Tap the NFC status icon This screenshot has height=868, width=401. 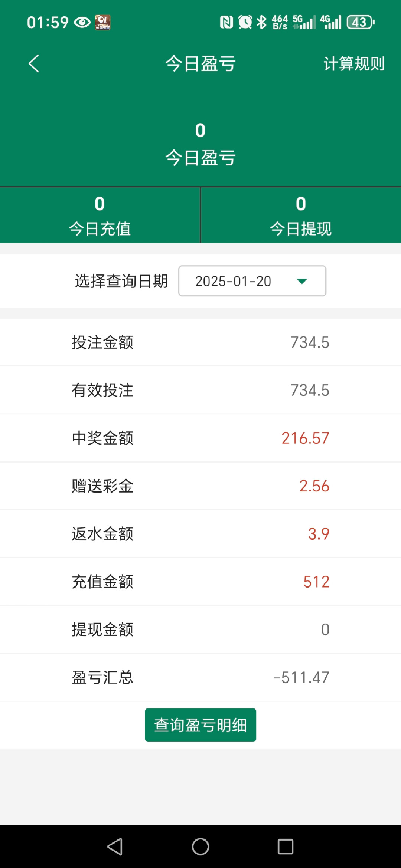(x=226, y=22)
